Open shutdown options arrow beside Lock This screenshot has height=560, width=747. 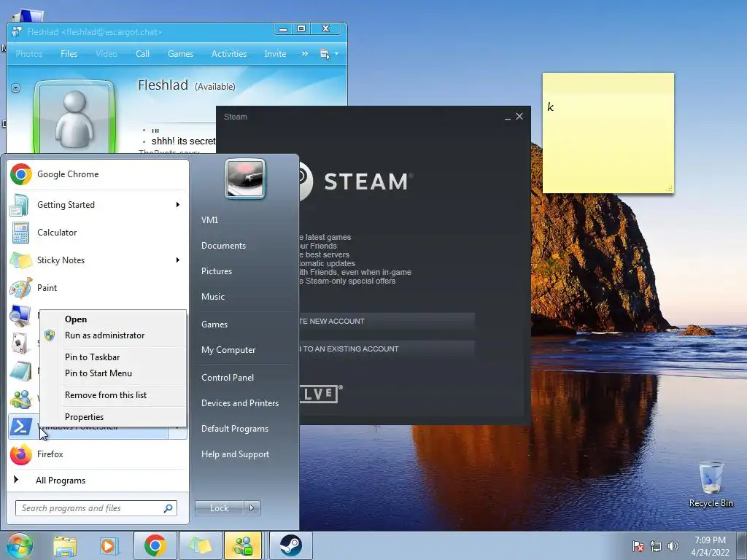coord(252,508)
